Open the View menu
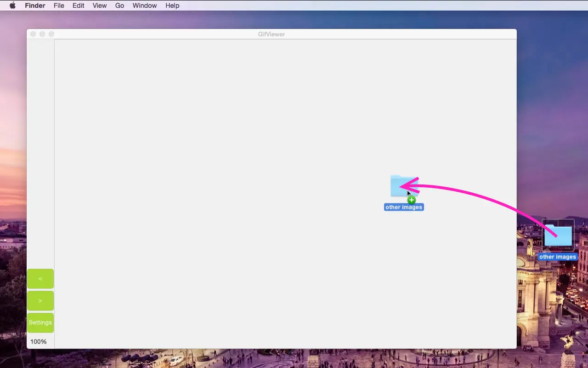 99,5
